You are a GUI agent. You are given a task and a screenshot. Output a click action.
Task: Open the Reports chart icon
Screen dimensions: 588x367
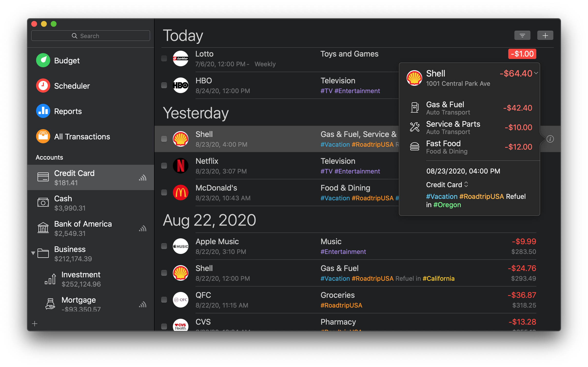point(43,111)
